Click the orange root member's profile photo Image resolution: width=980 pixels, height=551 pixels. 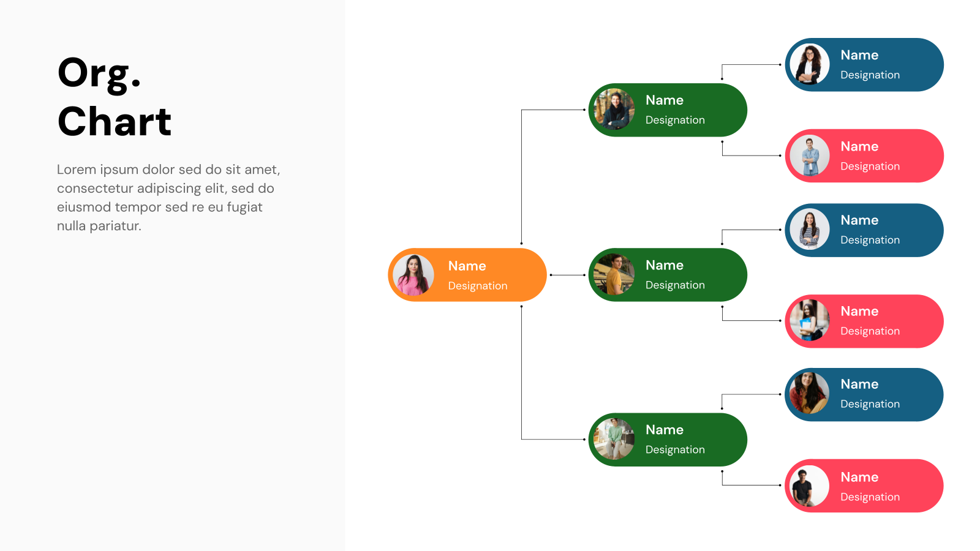415,274
